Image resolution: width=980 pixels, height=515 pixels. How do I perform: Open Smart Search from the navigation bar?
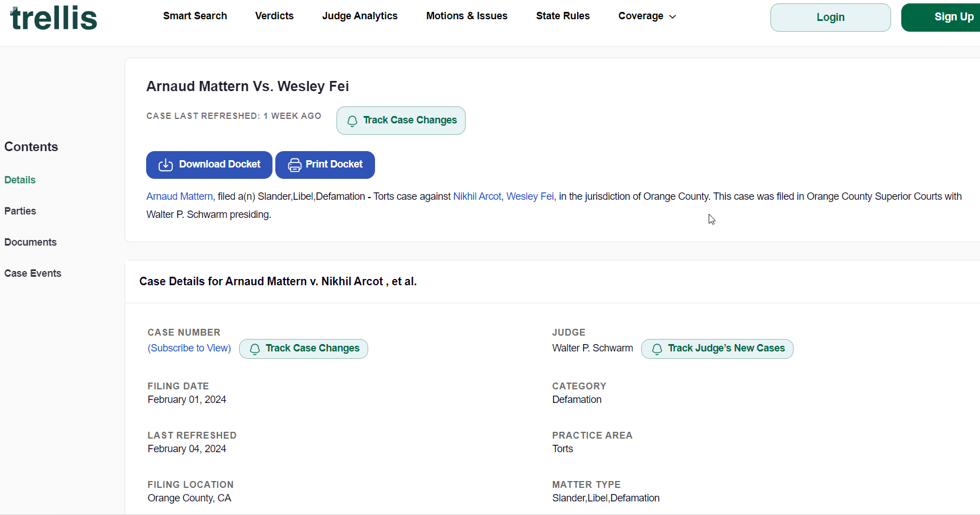[194, 16]
